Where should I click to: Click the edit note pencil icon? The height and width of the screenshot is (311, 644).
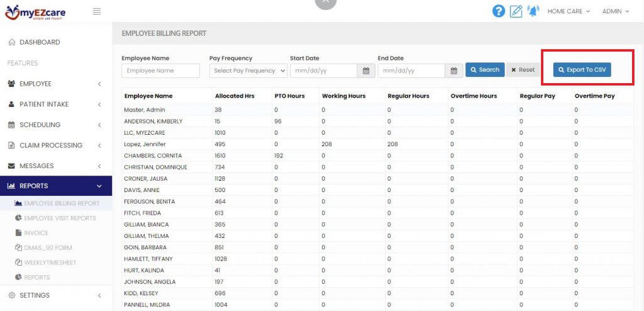pos(516,11)
